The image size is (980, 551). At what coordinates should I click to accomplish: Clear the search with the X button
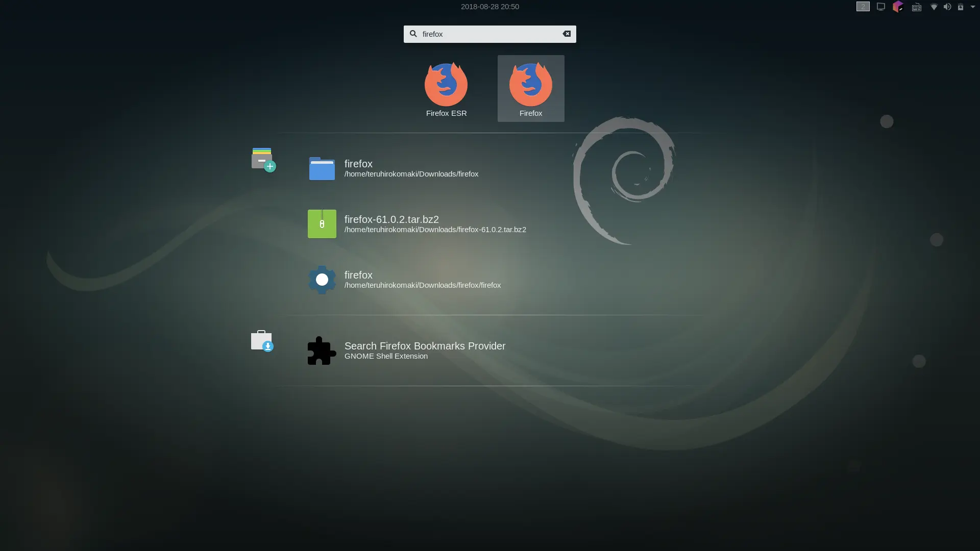click(x=567, y=34)
